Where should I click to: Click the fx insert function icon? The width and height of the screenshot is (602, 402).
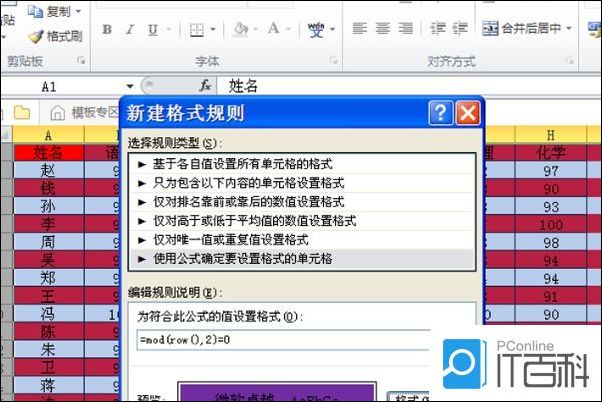click(205, 86)
